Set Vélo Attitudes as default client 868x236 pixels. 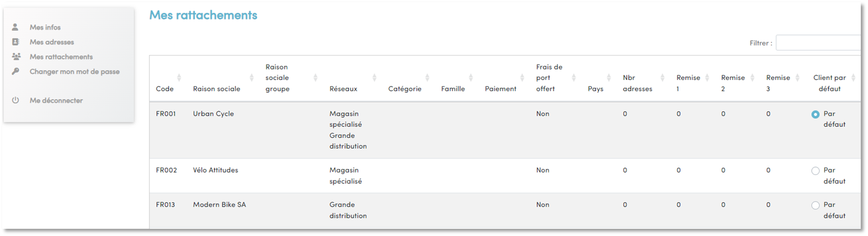click(x=815, y=171)
